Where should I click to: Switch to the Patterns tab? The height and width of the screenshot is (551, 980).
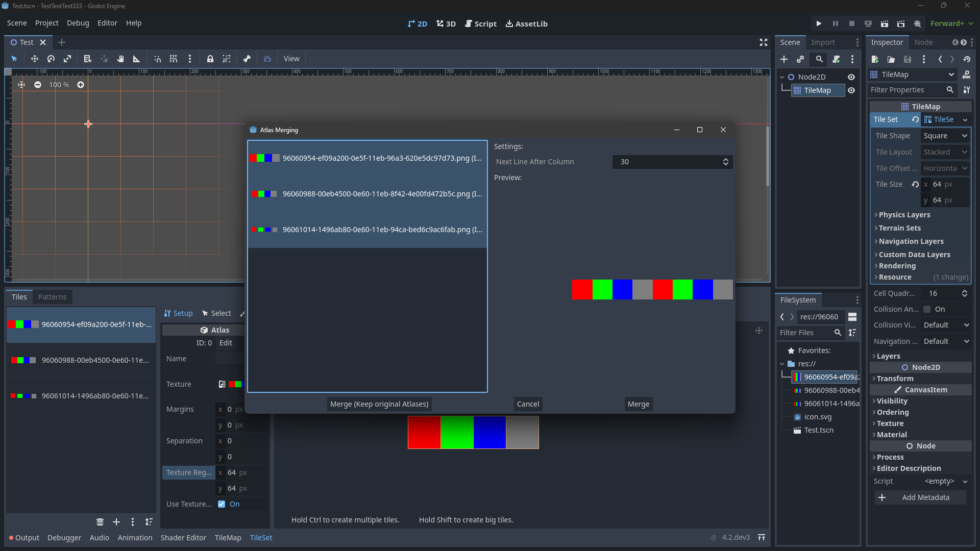(x=53, y=296)
